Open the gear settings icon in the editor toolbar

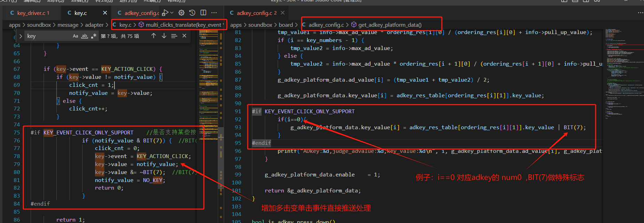coord(181,13)
